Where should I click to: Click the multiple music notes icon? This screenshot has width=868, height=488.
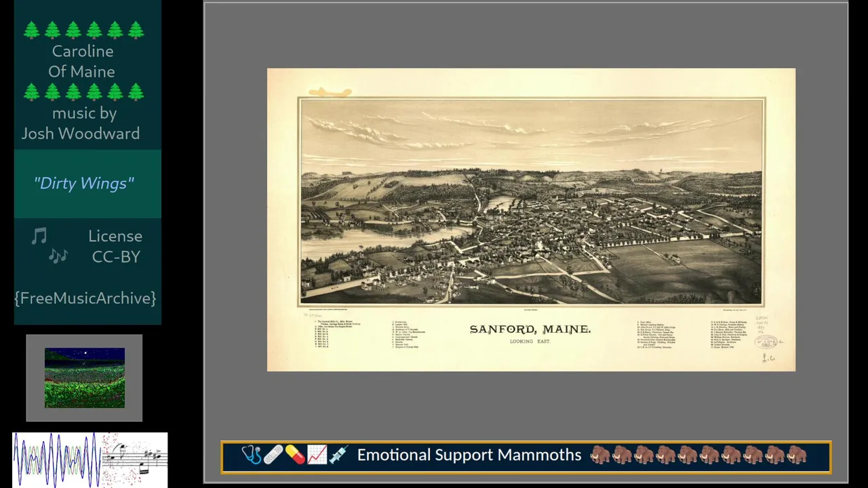coord(58,256)
